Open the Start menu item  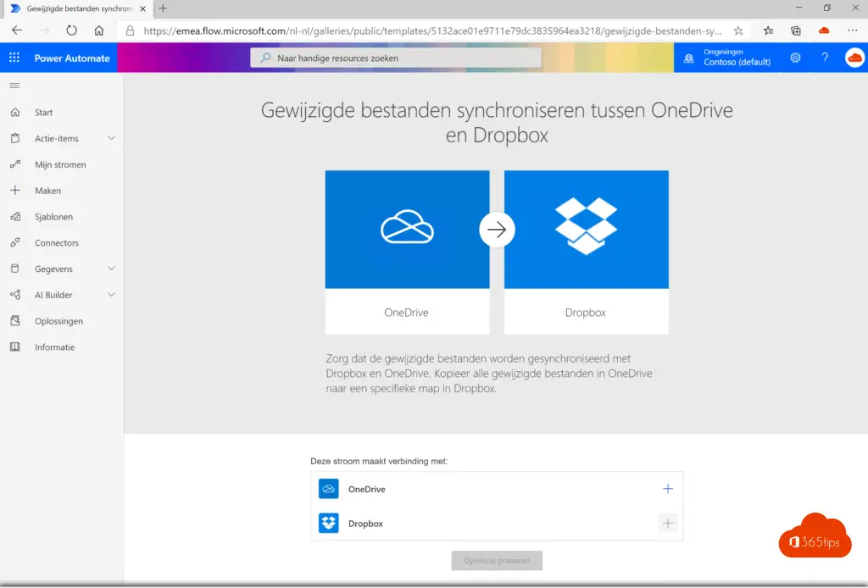tap(44, 113)
